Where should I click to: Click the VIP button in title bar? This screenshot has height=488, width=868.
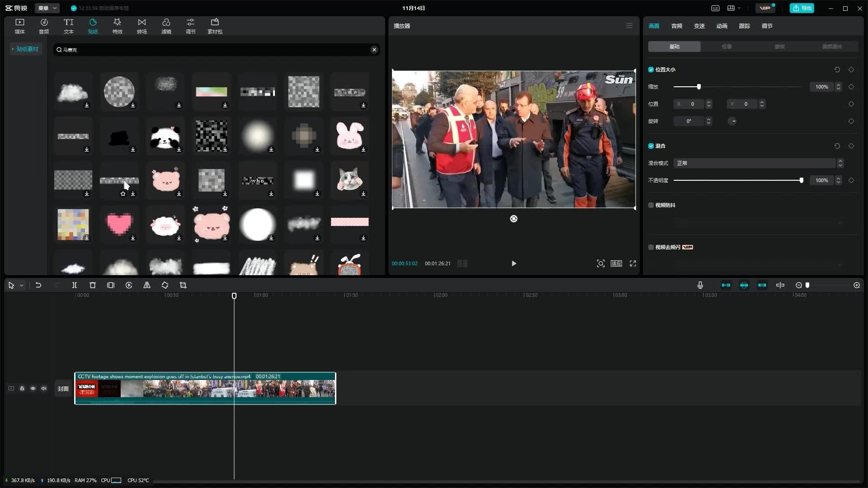(x=765, y=8)
